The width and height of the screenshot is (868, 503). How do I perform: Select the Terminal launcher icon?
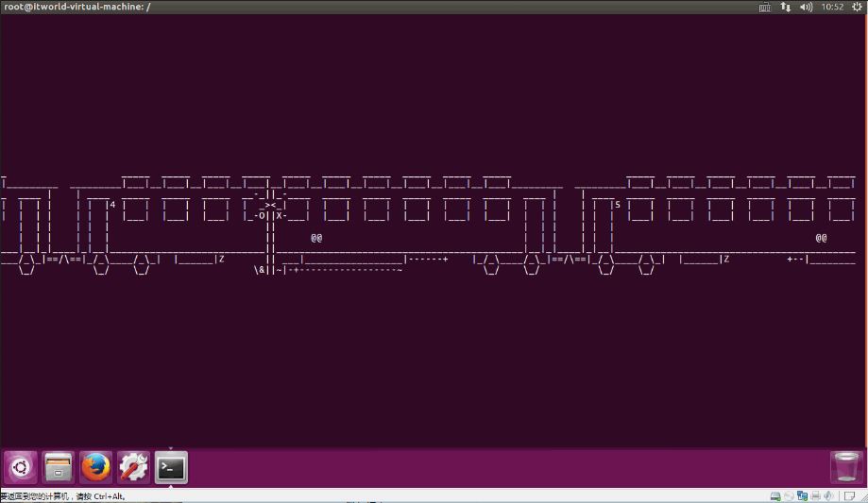coord(171,467)
